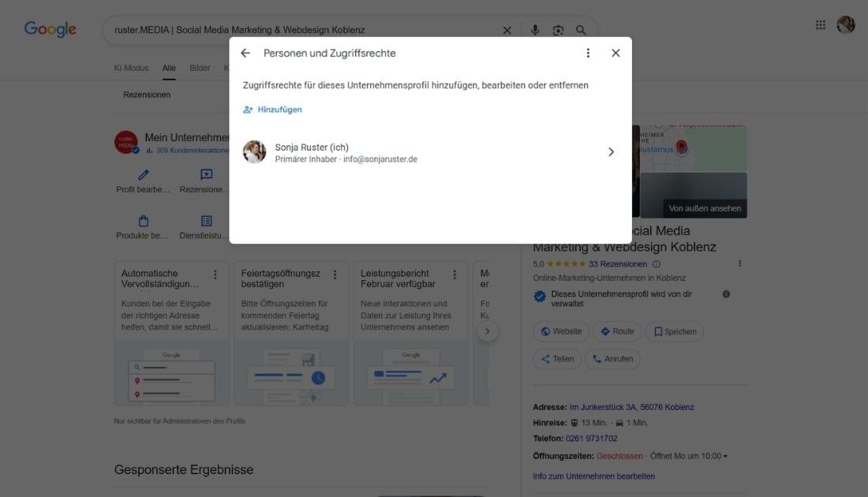Open the dialog's three-dot more options menu
This screenshot has width=868, height=497.
588,53
